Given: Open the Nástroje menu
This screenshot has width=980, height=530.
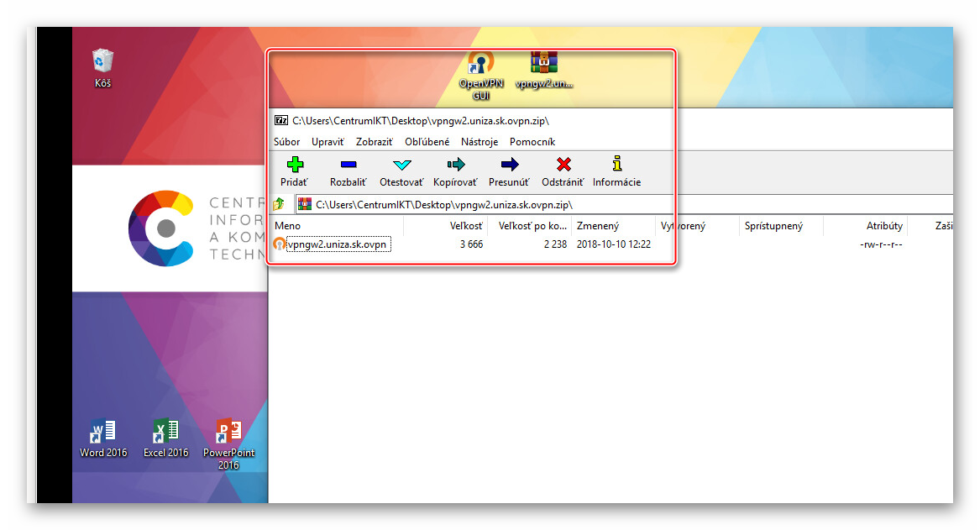Looking at the screenshot, I should pos(480,142).
